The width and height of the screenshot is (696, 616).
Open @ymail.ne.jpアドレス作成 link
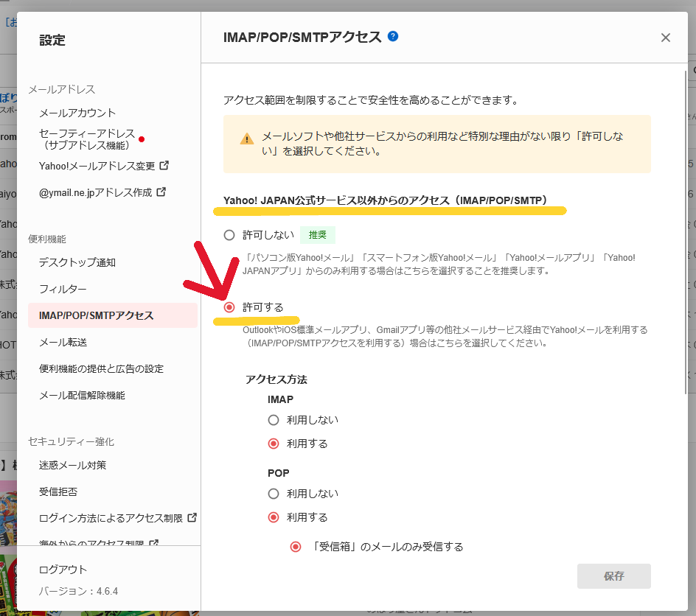coord(95,192)
